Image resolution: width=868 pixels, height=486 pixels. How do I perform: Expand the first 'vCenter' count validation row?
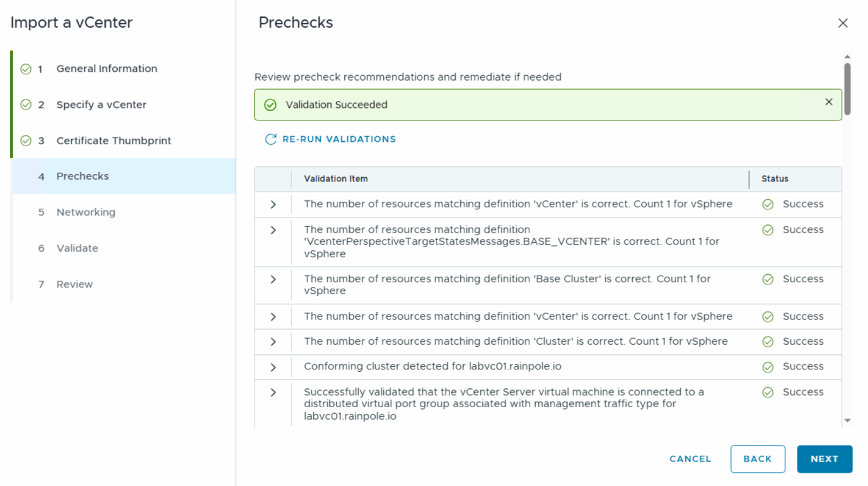tap(273, 204)
